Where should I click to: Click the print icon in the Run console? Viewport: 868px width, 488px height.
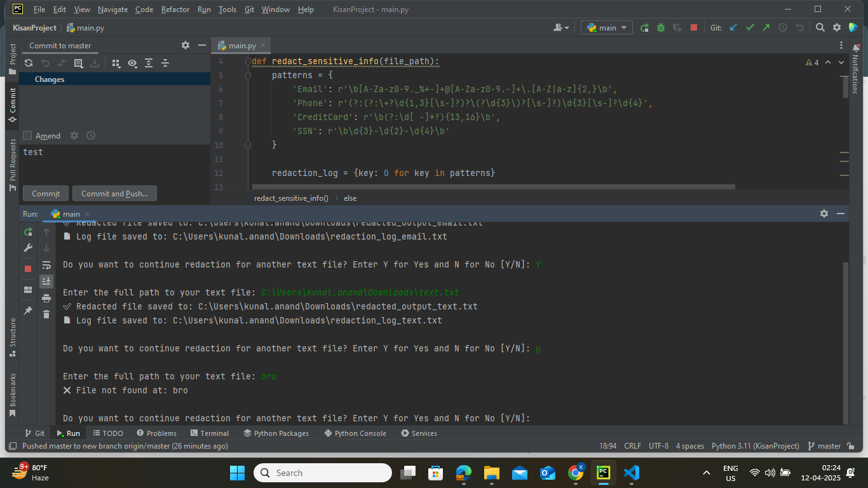46,298
